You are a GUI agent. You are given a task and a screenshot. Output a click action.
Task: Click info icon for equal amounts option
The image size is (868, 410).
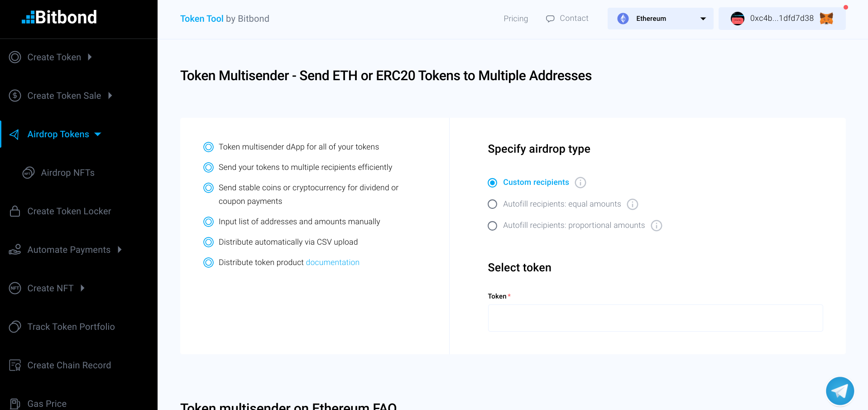(632, 204)
